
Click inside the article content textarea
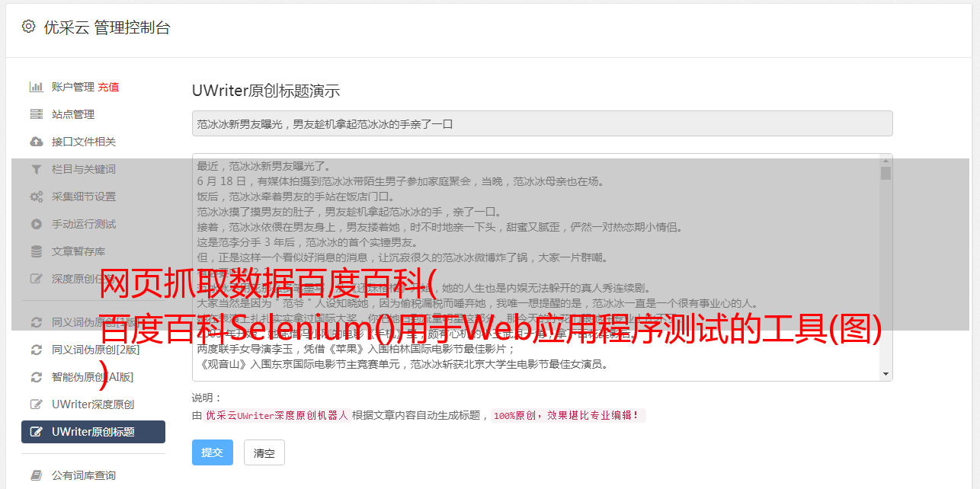coord(536,267)
